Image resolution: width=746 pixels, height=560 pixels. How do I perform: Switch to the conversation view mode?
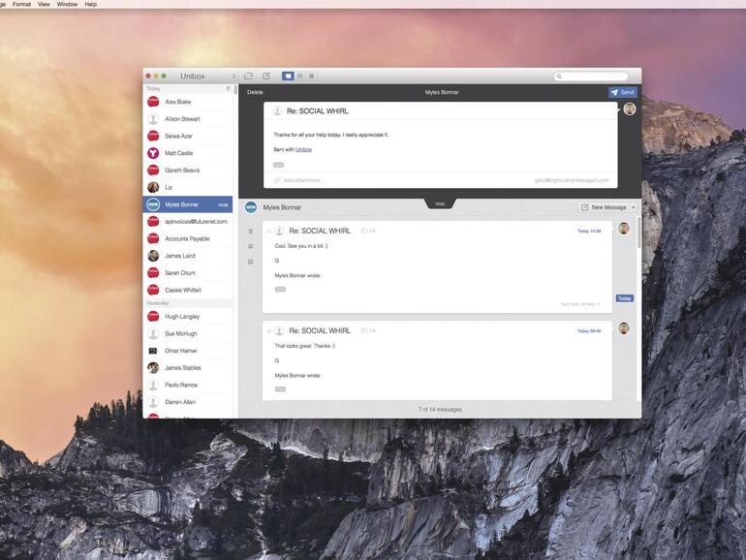[288, 77]
